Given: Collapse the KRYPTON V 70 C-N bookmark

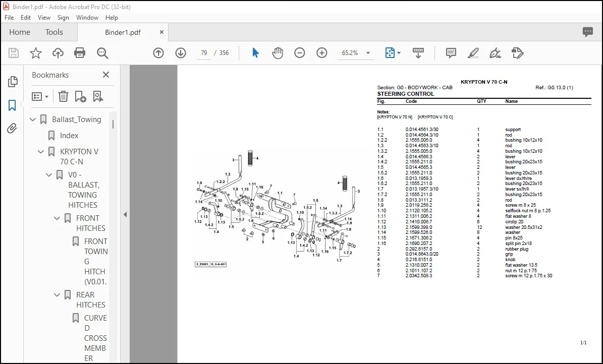Looking at the screenshot, I should 41,152.
